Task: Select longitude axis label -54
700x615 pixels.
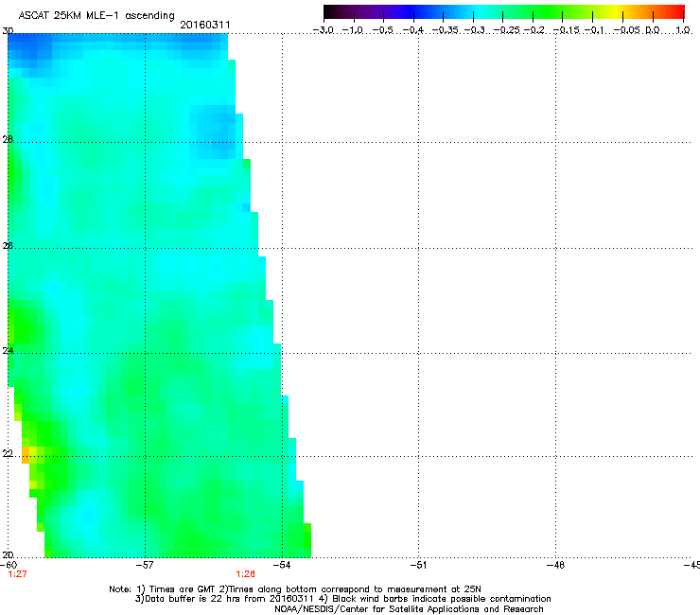Action: click(x=282, y=565)
